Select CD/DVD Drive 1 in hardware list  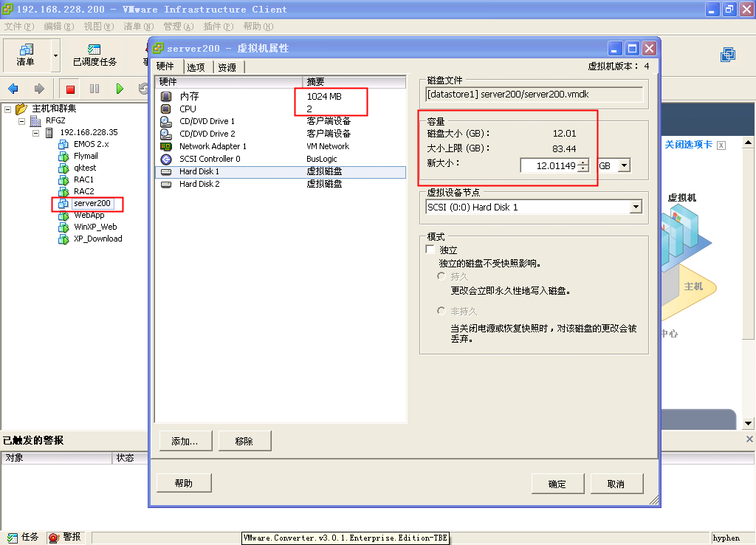coord(207,121)
